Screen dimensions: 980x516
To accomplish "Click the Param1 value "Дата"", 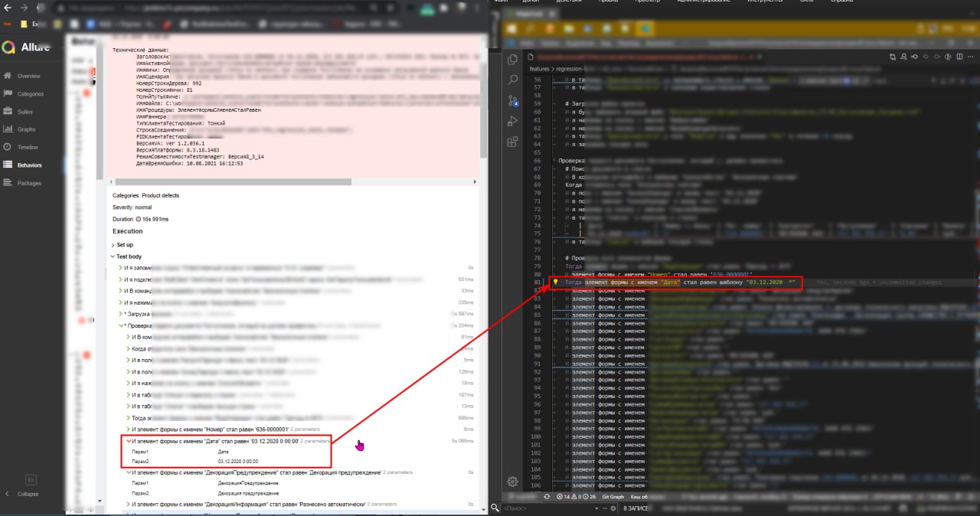I will [x=223, y=452].
